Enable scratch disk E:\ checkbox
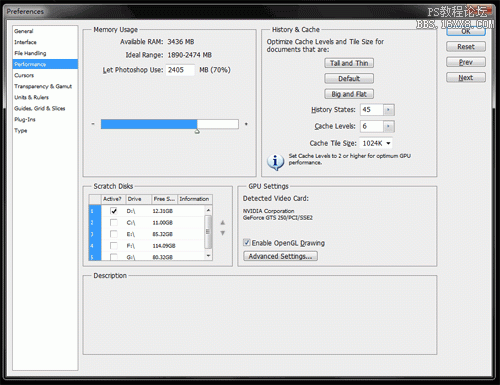This screenshot has height=385, width=500. pos(114,234)
